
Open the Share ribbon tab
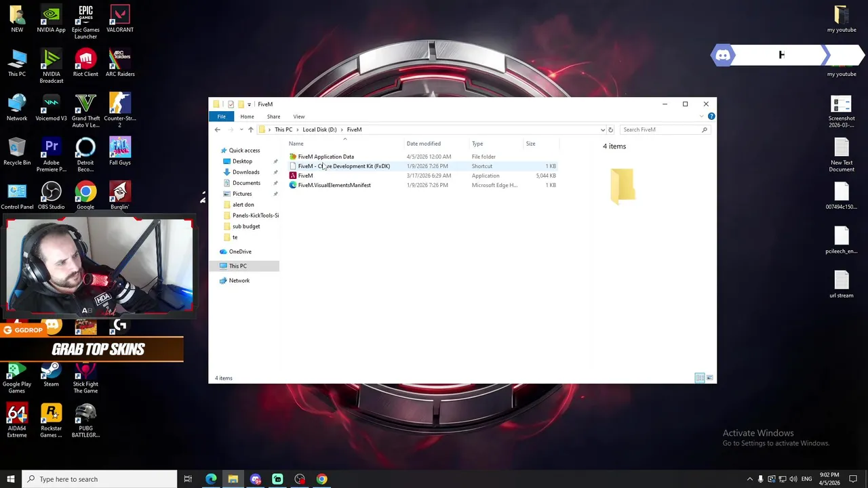(273, 117)
